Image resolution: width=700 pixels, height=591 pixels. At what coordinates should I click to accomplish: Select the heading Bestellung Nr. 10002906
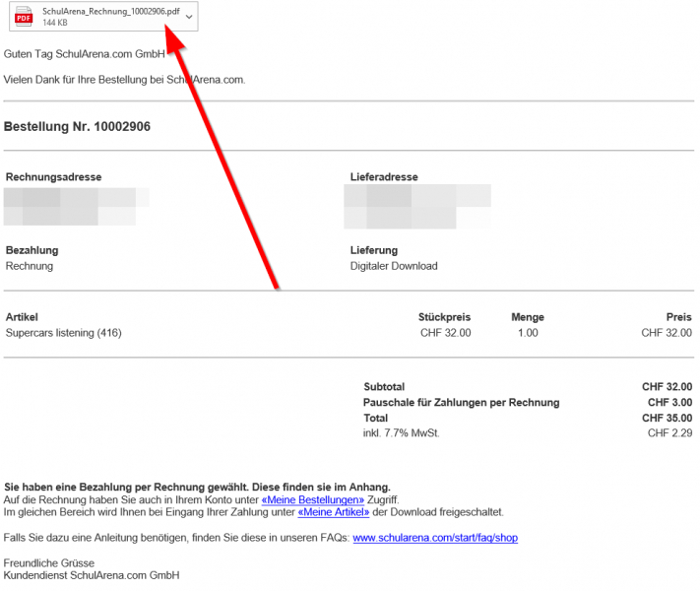pyautogui.click(x=77, y=127)
